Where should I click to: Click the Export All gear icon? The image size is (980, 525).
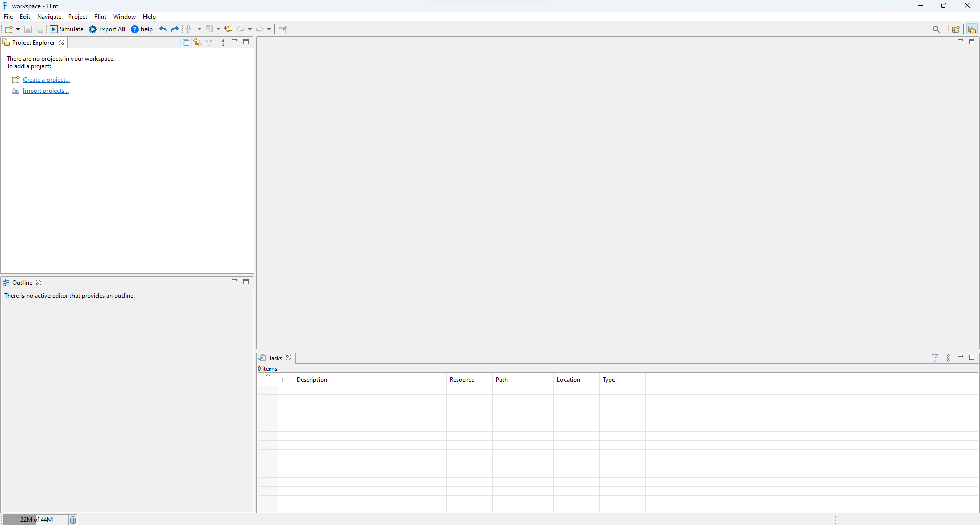pyautogui.click(x=93, y=29)
